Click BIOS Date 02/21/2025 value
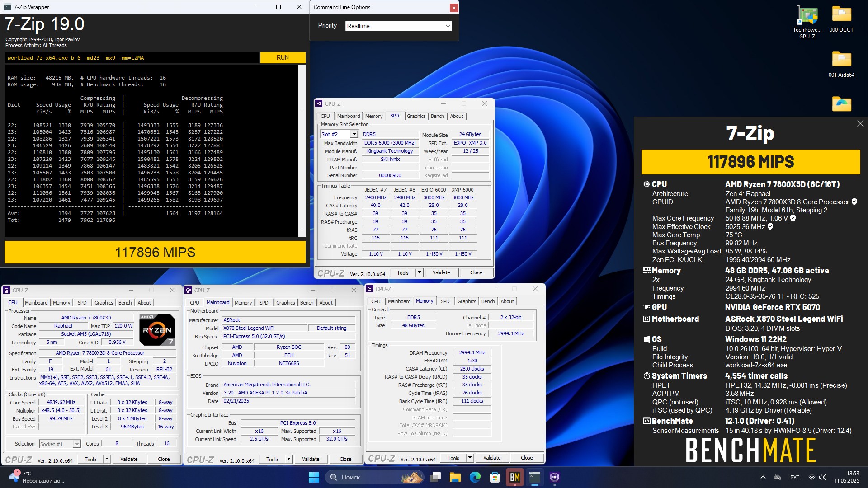The width and height of the screenshot is (868, 488). (288, 401)
